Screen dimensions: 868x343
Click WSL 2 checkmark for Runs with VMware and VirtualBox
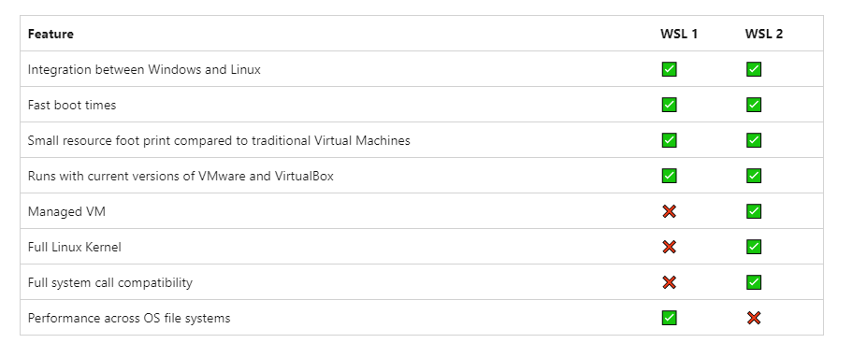pos(753,176)
